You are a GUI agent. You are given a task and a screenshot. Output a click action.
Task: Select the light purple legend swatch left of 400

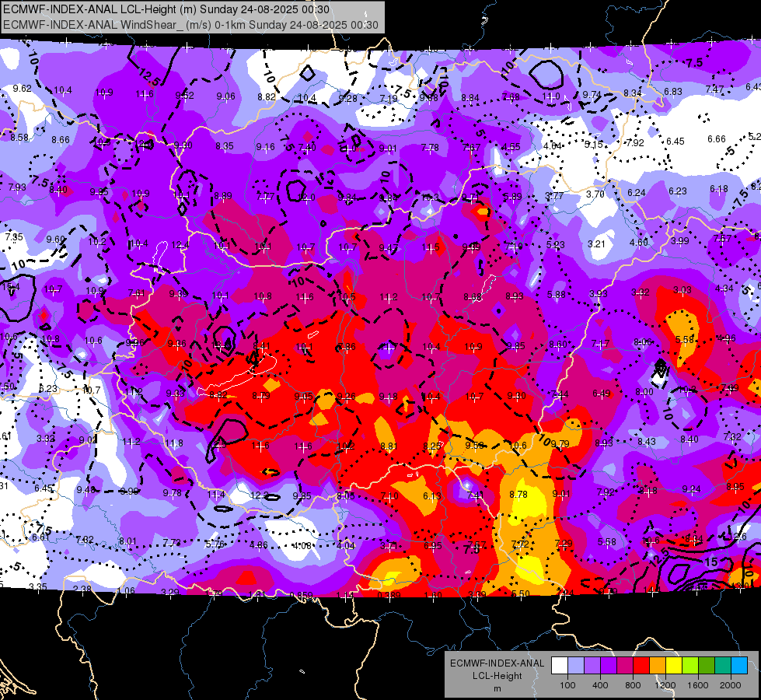[x=592, y=666]
